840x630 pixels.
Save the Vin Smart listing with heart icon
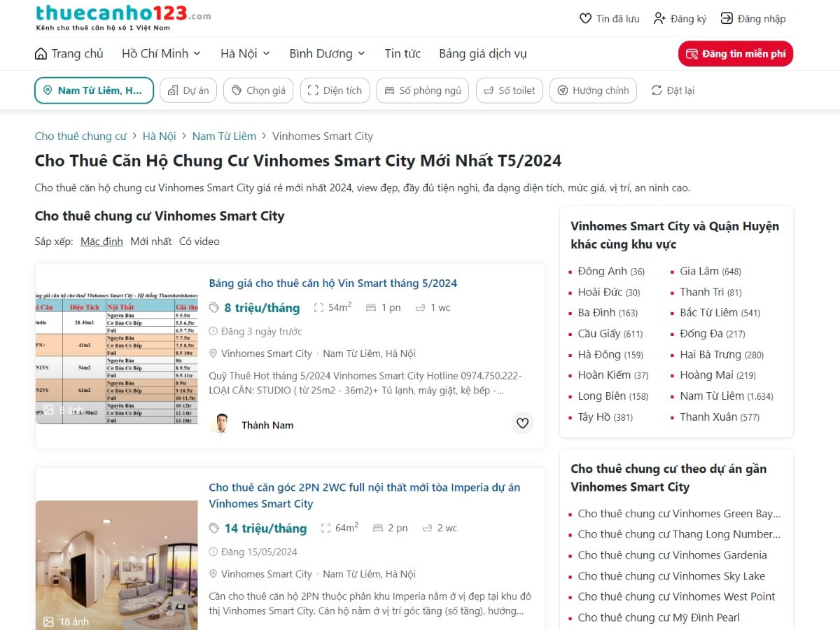click(522, 423)
